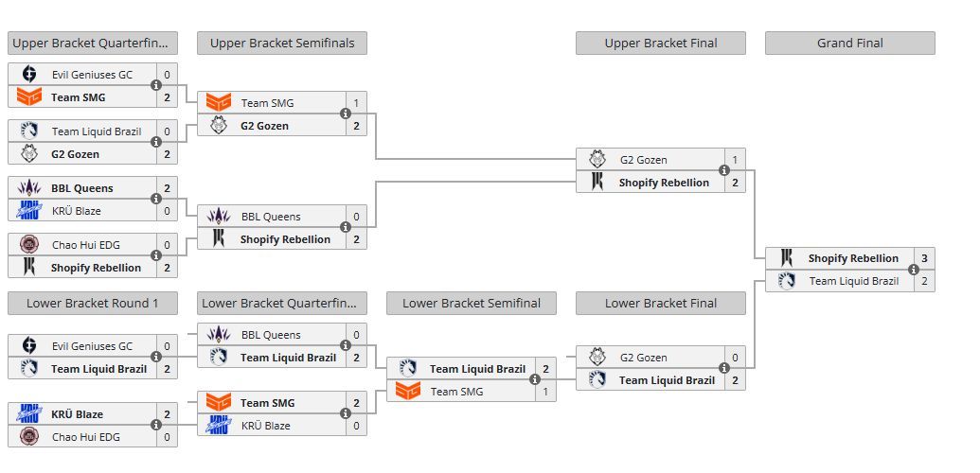Viewport: 980px width, 473px height.
Task: Click the info icon for Evil Geniuses GC vs Team SMG
Action: 156,86
